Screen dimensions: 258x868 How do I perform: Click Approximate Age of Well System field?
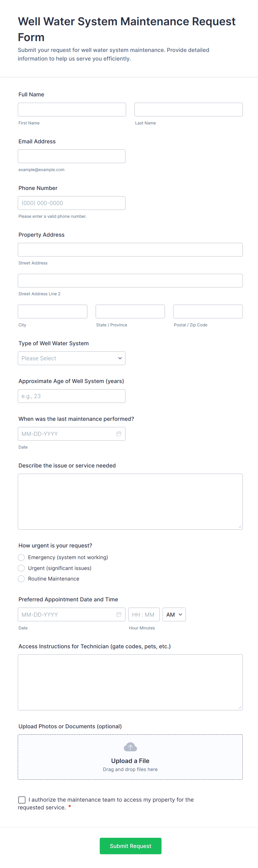click(71, 396)
